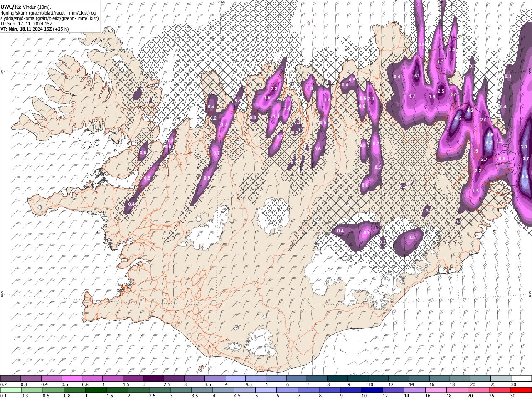Pick the pink lower swatch at 16
Image resolution: width=532 pixels, height=399 pixels.
(x=436, y=390)
